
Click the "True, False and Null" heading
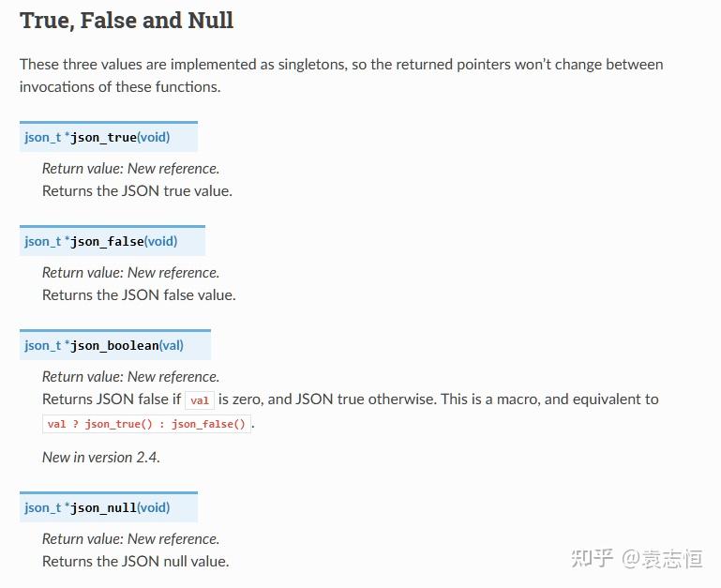127,21
